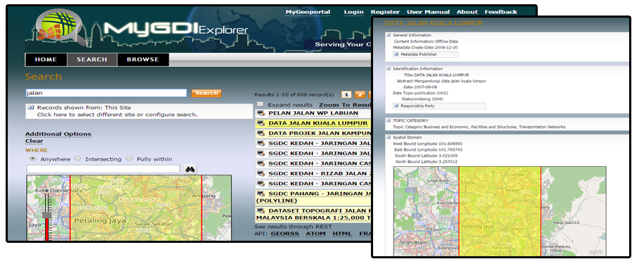Viewport: 644px width, 264px height.
Task: Go to results page 1
Action: [347, 95]
